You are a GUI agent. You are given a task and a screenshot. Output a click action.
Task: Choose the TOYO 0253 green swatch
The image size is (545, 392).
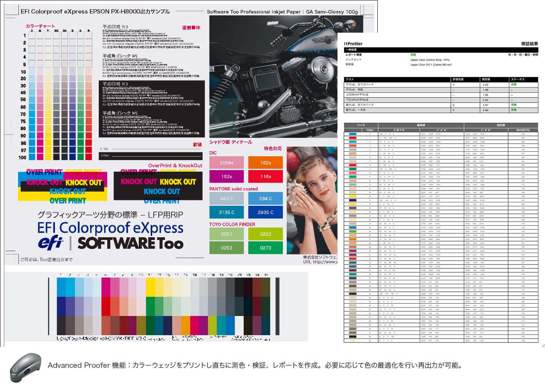click(x=226, y=248)
